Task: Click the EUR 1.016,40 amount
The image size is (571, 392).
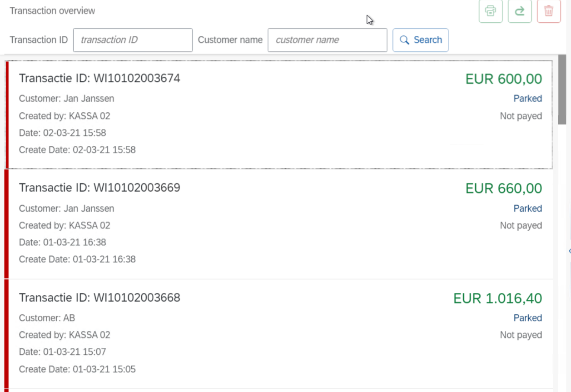Action: (497, 298)
